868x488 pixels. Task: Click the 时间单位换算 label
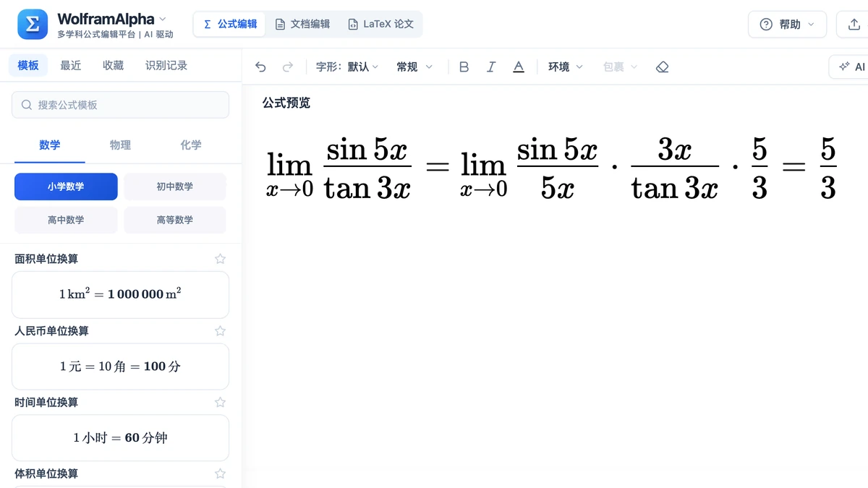click(46, 403)
